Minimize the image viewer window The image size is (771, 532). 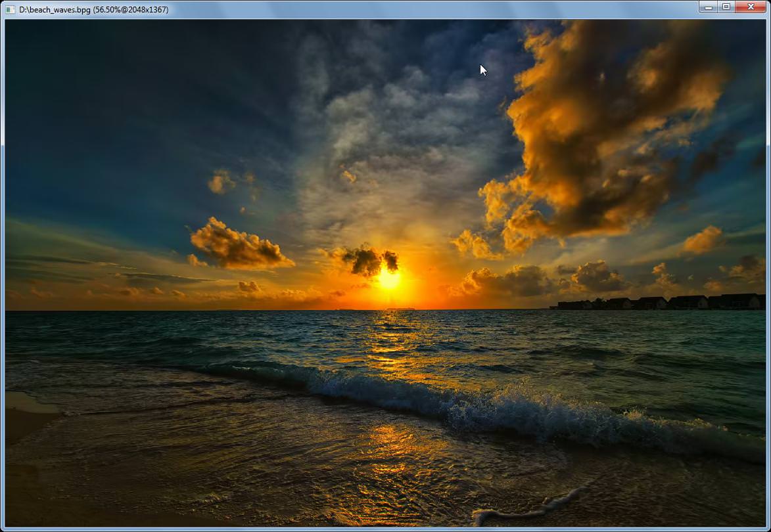[709, 7]
